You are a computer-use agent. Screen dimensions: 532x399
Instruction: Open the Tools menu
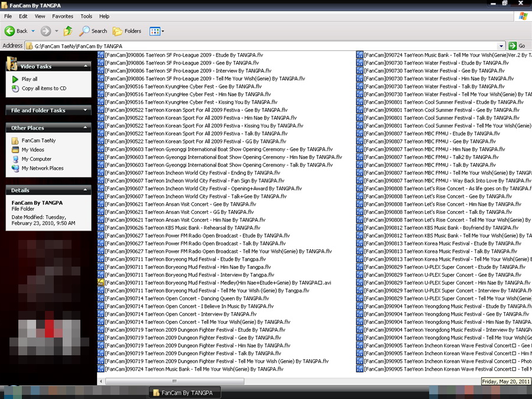pos(86,17)
